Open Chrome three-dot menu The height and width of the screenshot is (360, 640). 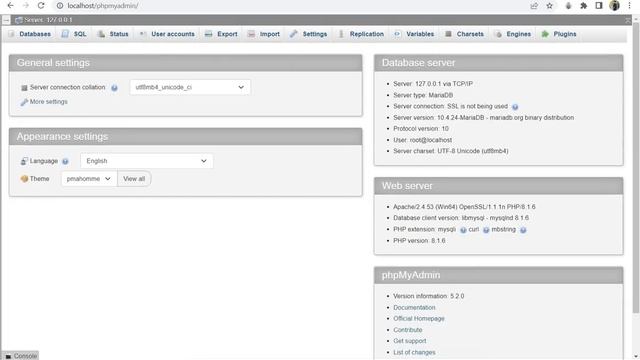coord(629,6)
